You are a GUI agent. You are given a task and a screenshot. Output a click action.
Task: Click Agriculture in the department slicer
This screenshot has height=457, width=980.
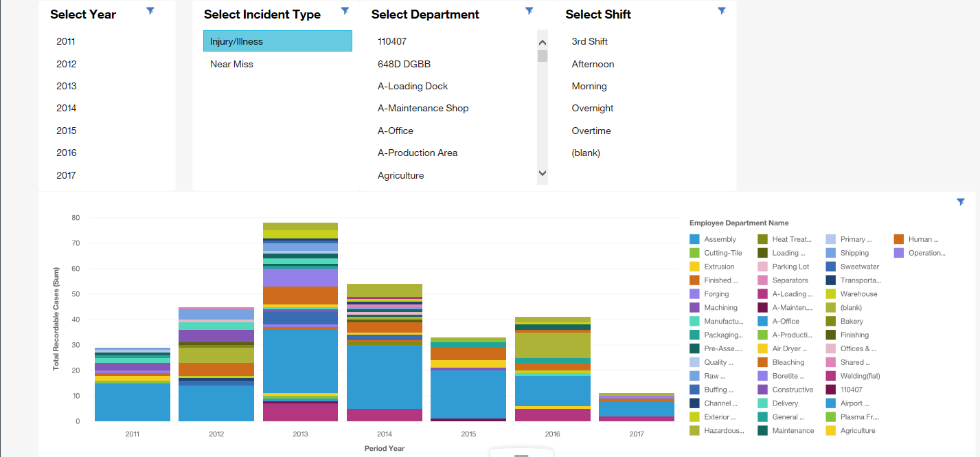coord(400,175)
